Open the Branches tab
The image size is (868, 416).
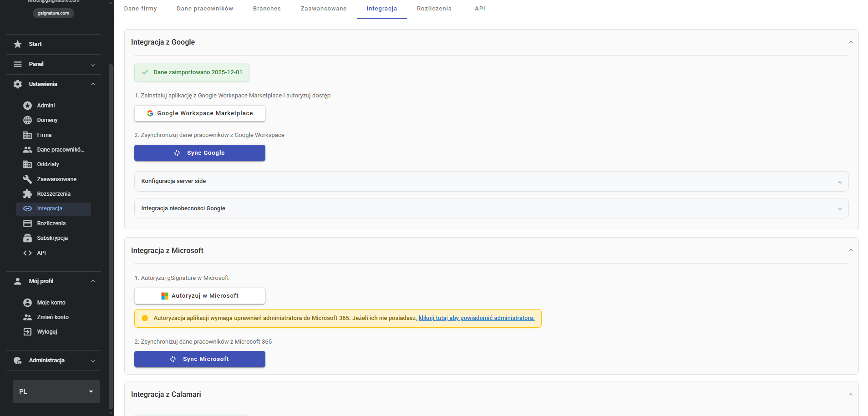tap(267, 9)
